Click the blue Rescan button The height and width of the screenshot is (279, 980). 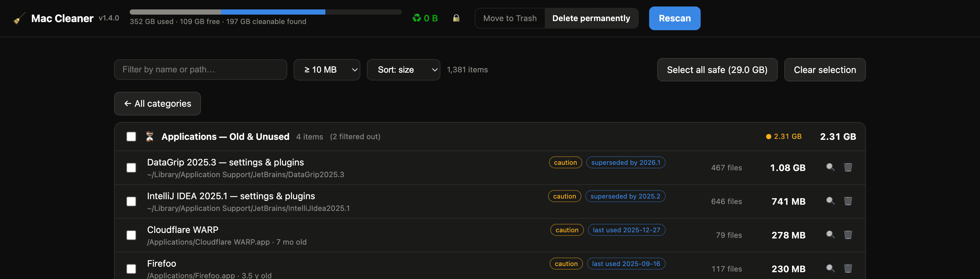click(674, 18)
